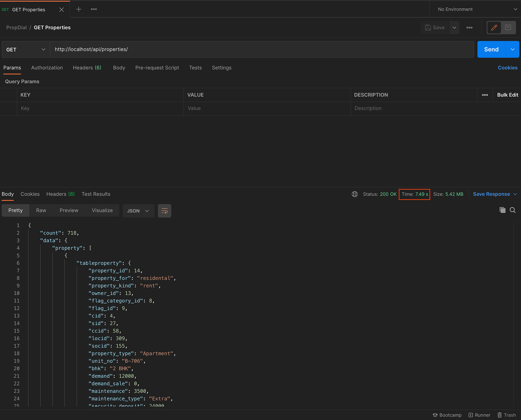Click the Cookies link
This screenshot has height=420, width=521.
507,68
